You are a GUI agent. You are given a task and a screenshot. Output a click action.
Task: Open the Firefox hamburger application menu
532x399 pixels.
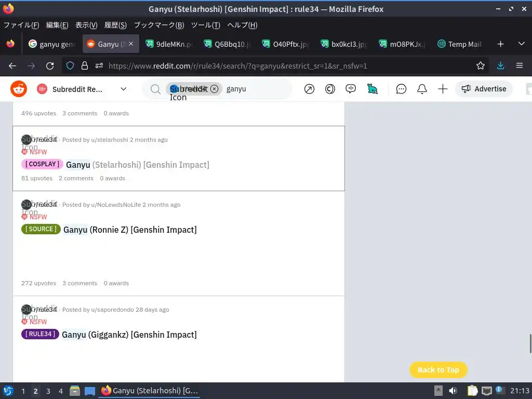[520, 65]
